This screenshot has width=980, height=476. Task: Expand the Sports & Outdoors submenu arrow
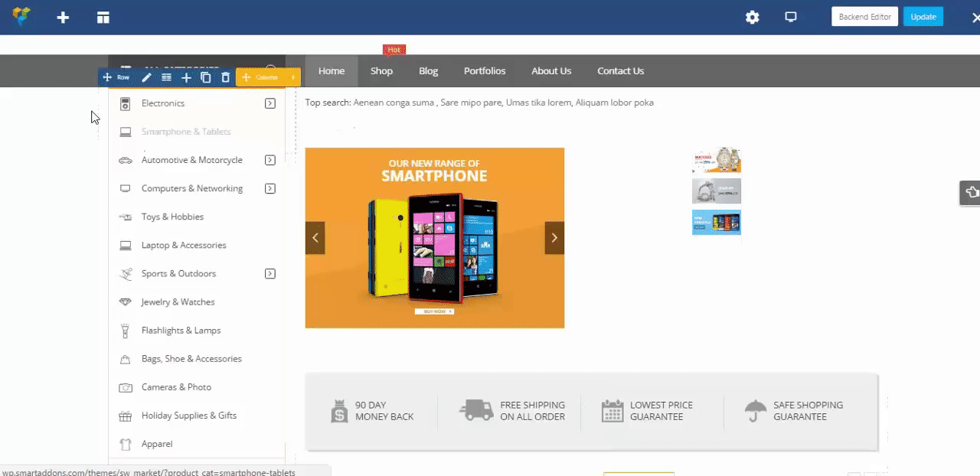(270, 273)
